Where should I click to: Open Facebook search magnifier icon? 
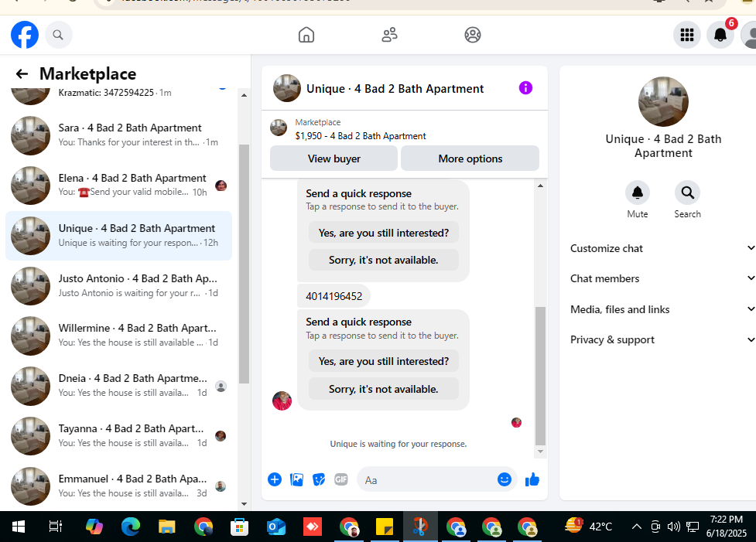click(x=58, y=35)
